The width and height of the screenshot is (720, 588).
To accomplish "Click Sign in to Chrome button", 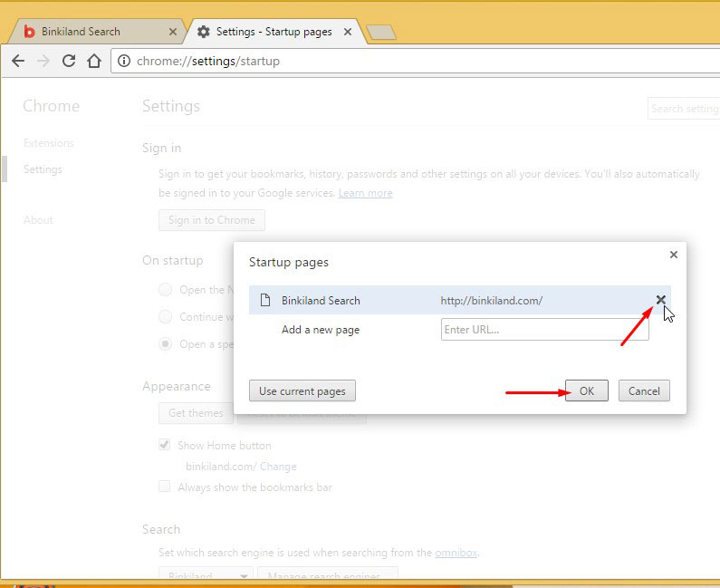I will click(212, 220).
